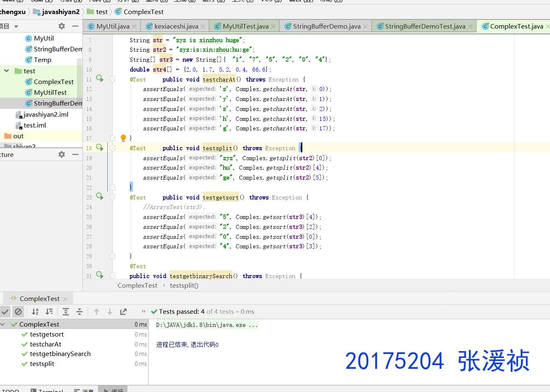Screen dimensions: 550x392
Task: Open Project view dropdown arrow
Action: click(16, 26)
